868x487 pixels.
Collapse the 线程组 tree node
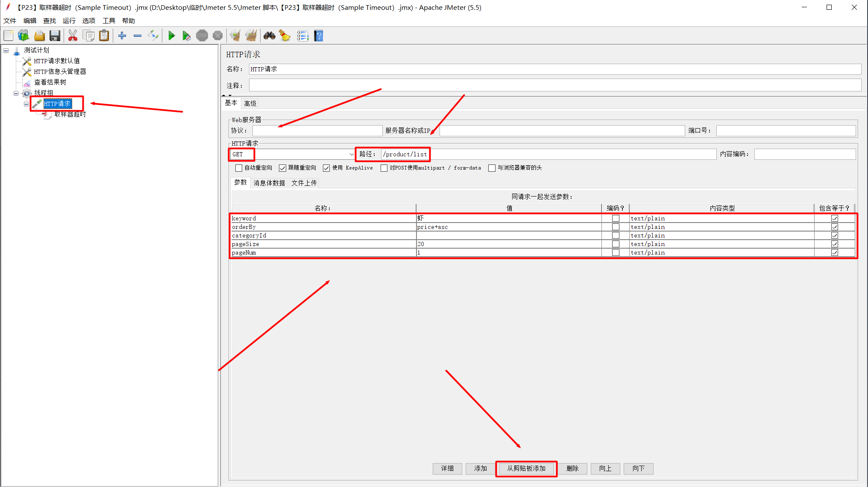tap(16, 93)
